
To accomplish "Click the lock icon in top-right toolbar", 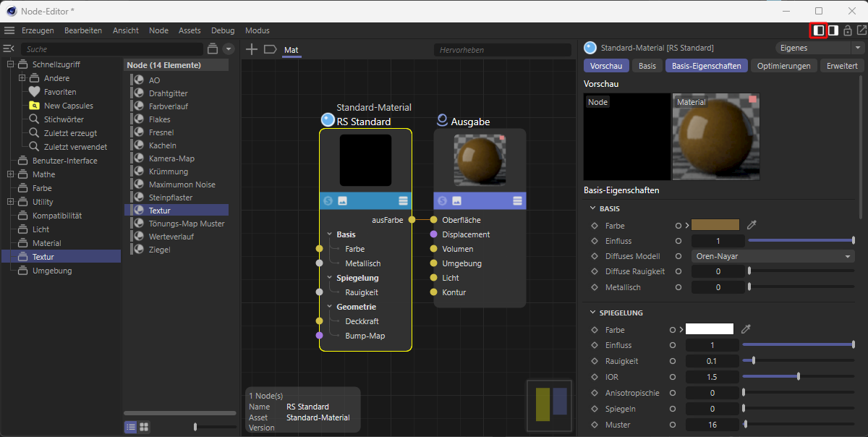I will (848, 30).
